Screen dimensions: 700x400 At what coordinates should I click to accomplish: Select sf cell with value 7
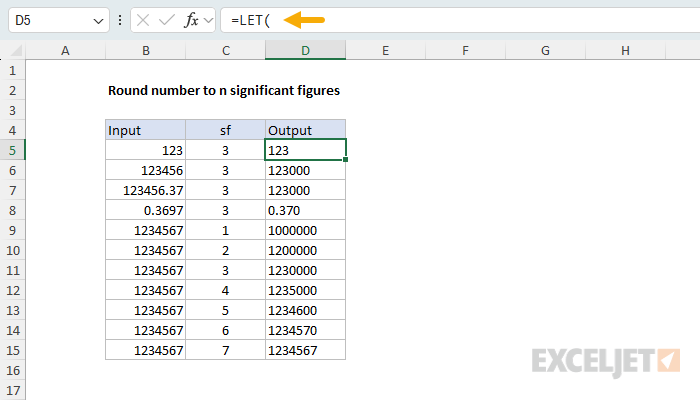coord(225,350)
